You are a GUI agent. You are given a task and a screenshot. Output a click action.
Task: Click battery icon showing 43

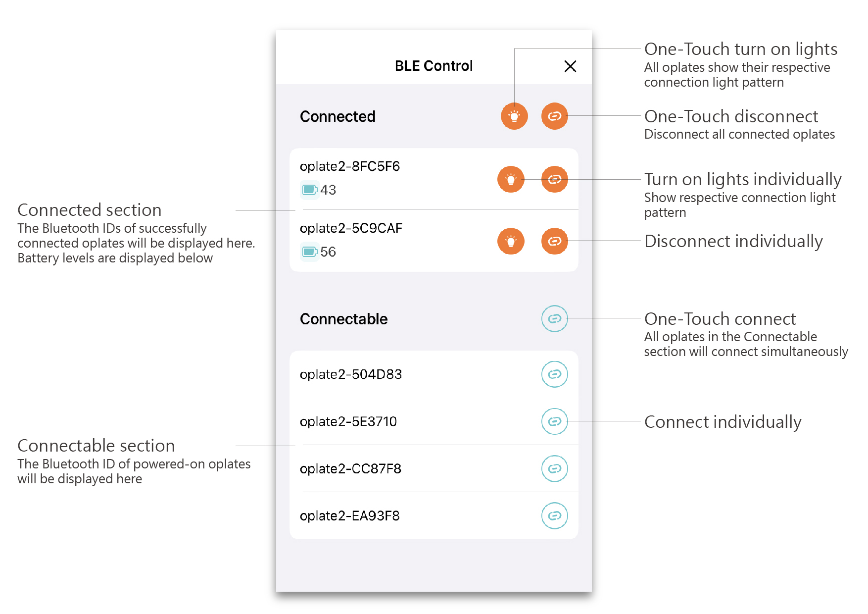click(310, 190)
